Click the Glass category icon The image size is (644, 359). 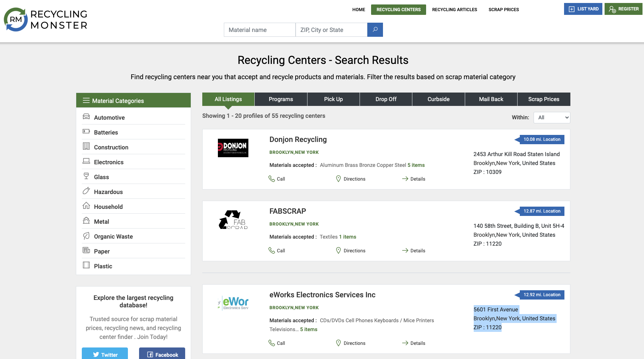pos(86,176)
